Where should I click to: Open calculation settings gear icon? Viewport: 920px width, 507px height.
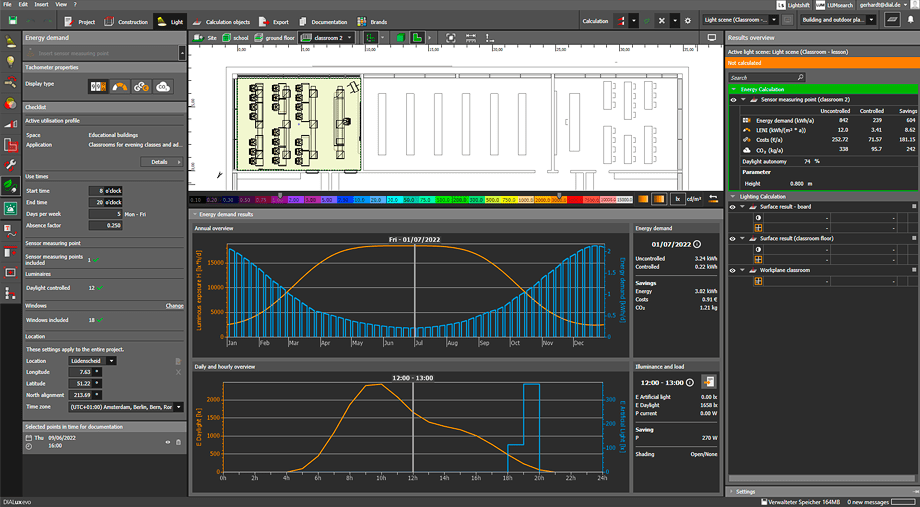click(x=687, y=20)
